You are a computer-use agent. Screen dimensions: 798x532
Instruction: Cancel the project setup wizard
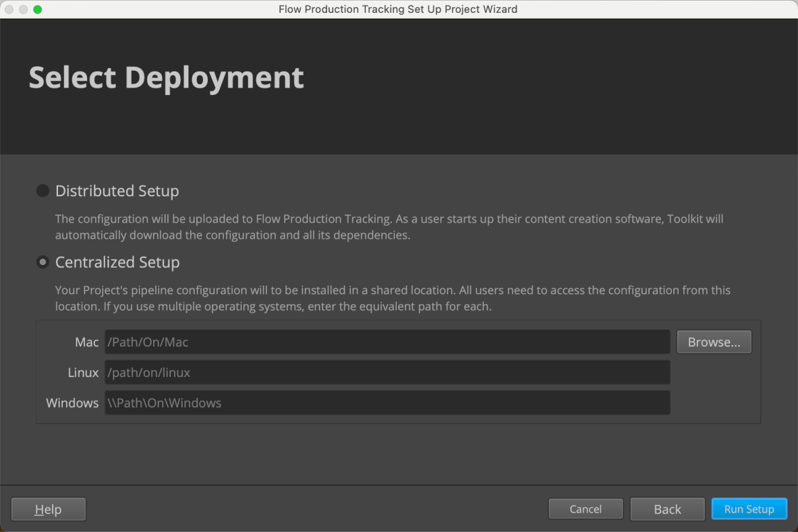point(586,509)
